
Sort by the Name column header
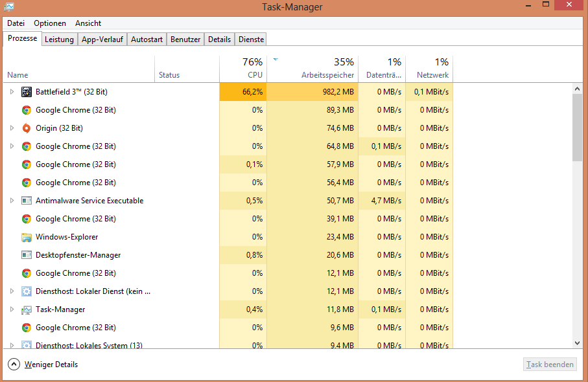point(78,69)
